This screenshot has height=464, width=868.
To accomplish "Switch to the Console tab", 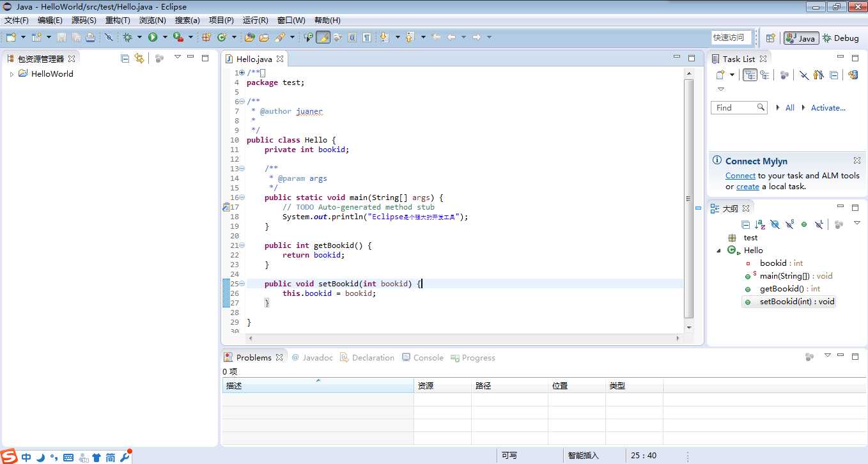I will (x=422, y=358).
